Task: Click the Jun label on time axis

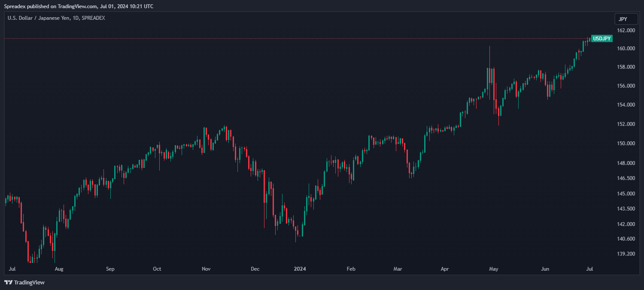Action: click(x=545, y=269)
